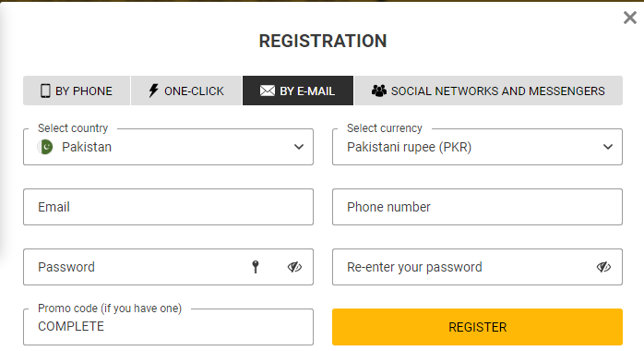Expand the Select country chevron
Viewport: 644px width, 351px height.
pyautogui.click(x=299, y=147)
